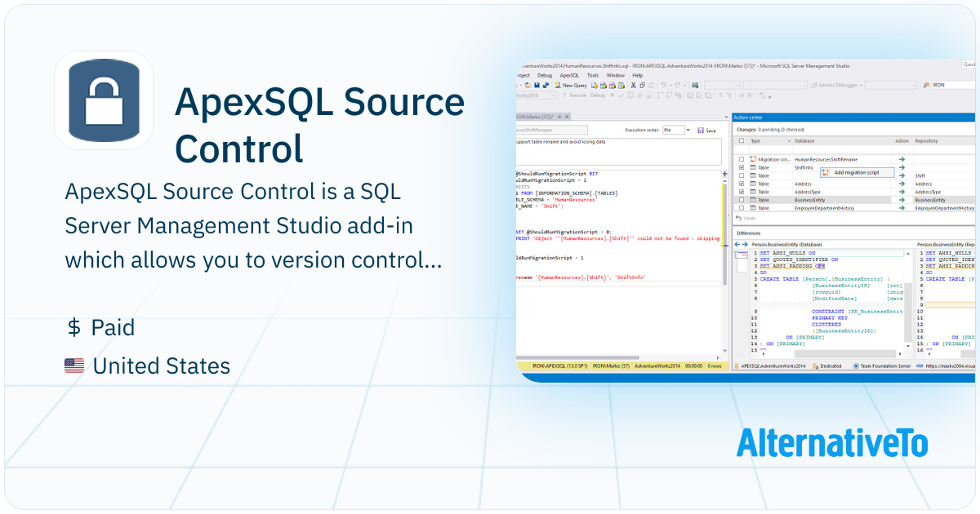Click the Cut scissors icon in toolbar
980x514 pixels.
pos(633,86)
